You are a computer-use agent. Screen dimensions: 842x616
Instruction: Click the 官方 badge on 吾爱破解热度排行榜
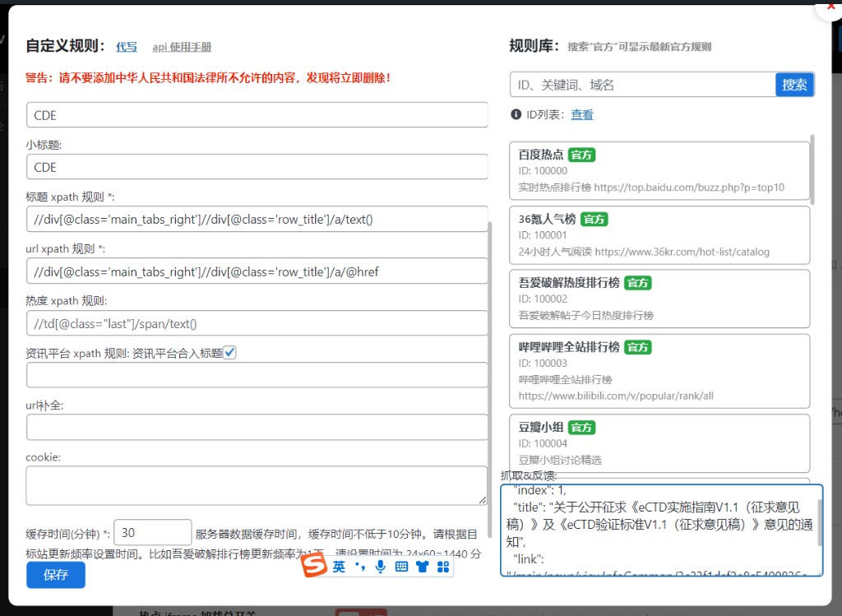click(638, 283)
